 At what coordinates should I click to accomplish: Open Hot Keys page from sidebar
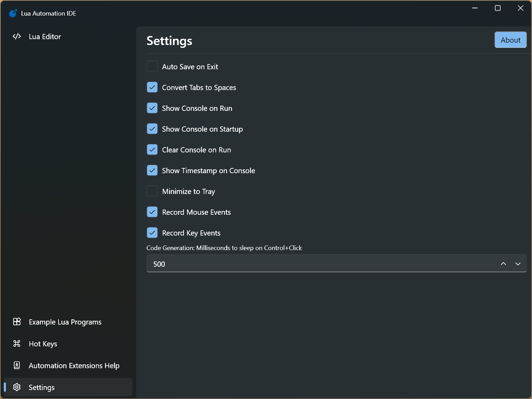click(x=43, y=344)
